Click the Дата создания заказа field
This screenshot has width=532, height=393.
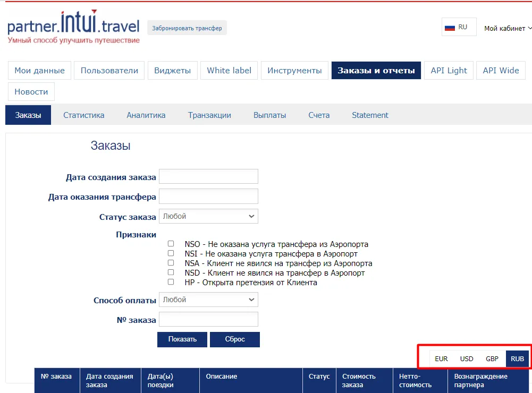click(208, 177)
